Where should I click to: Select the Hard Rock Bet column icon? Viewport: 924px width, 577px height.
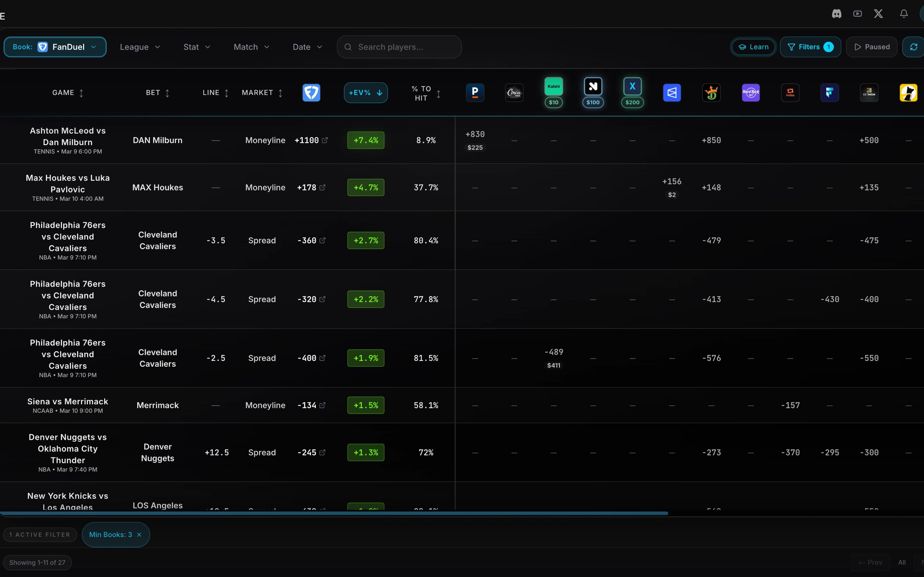pos(751,92)
